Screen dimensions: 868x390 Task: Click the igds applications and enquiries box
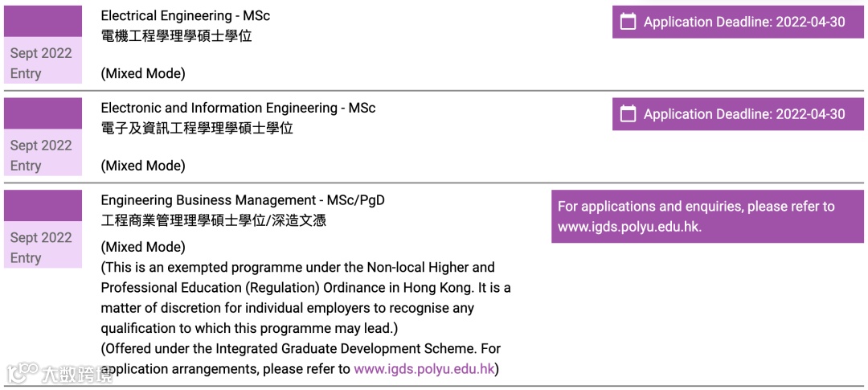click(x=707, y=216)
